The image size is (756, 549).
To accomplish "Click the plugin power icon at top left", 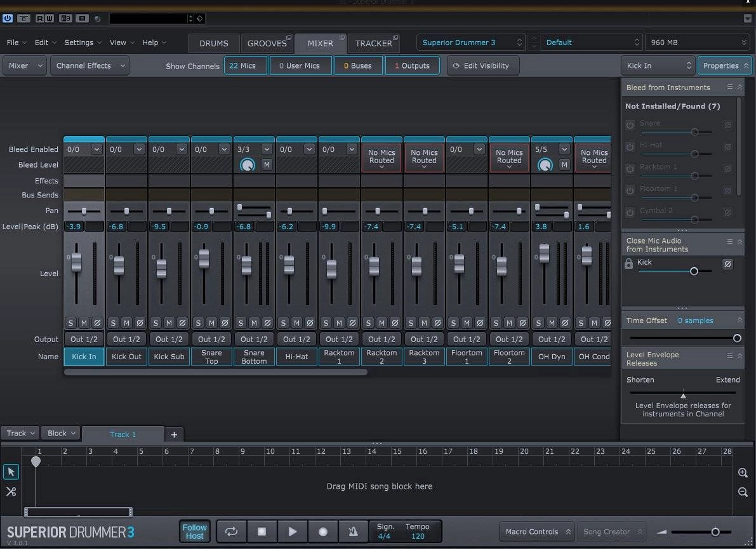I will (7, 18).
